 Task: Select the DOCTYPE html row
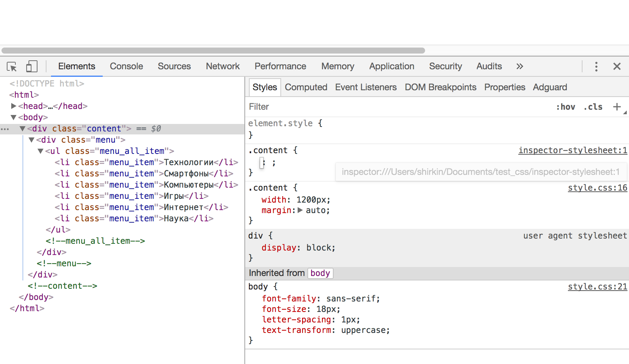click(47, 84)
